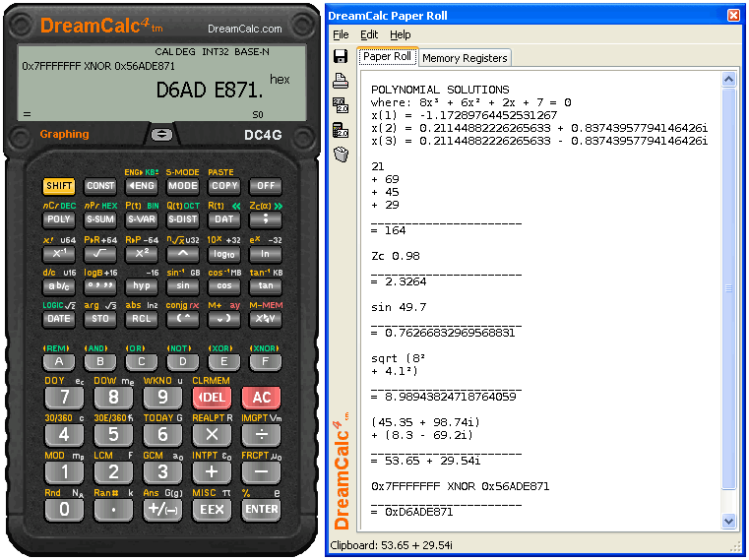Image resolution: width=749 pixels, height=560 pixels.
Task: Click hex digit F key with XNOR label
Action: coord(266,362)
